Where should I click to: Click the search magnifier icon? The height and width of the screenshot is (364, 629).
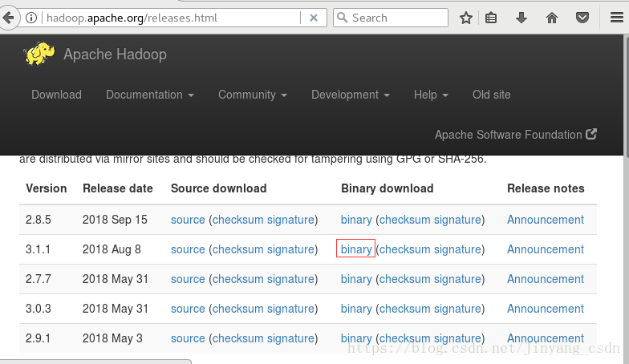[x=342, y=18]
